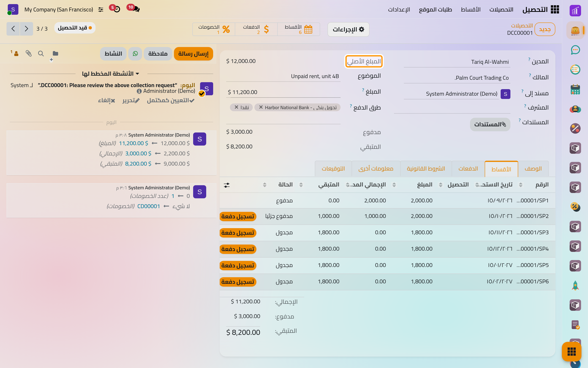
Task: Open the followers icon showing count 1
Action: click(x=15, y=53)
